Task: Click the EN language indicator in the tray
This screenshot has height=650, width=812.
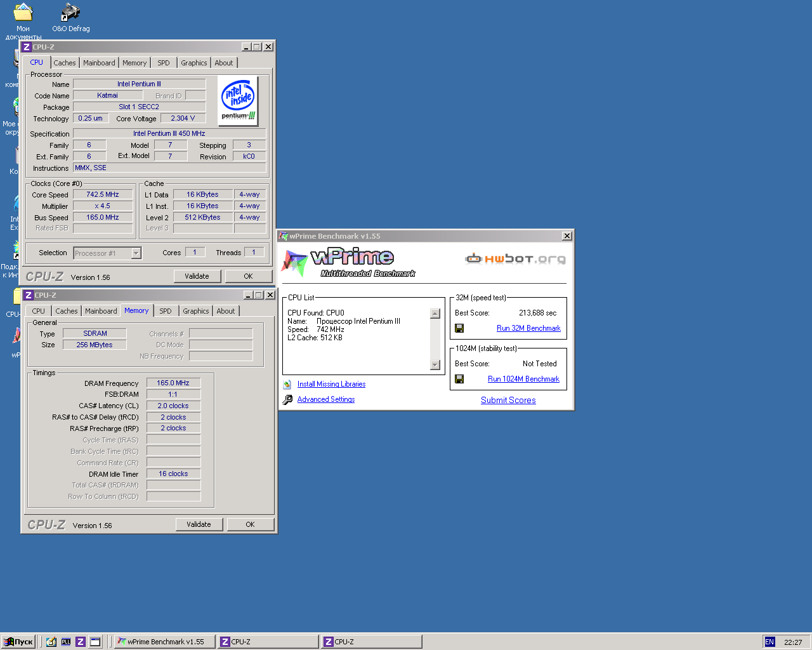Action: [769, 642]
